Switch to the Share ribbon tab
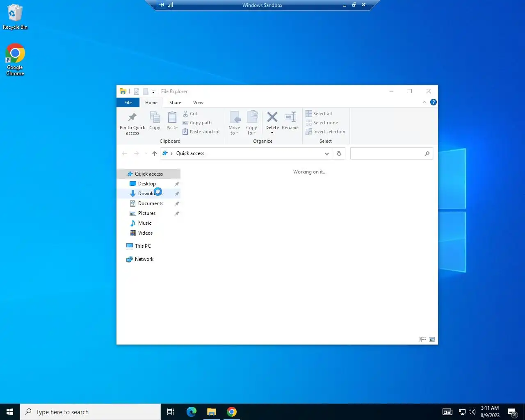The width and height of the screenshot is (525, 420). coord(175,103)
